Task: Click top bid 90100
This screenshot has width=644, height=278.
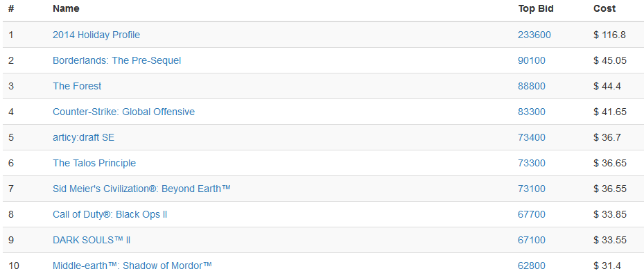Action: [x=532, y=60]
